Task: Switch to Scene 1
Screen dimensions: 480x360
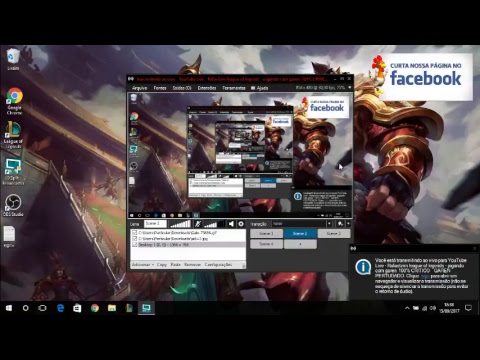Action: pos(266,233)
